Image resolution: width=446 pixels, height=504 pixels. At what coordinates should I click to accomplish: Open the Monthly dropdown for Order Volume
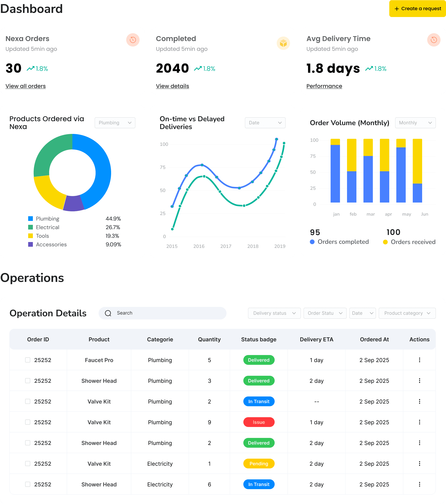[415, 123]
